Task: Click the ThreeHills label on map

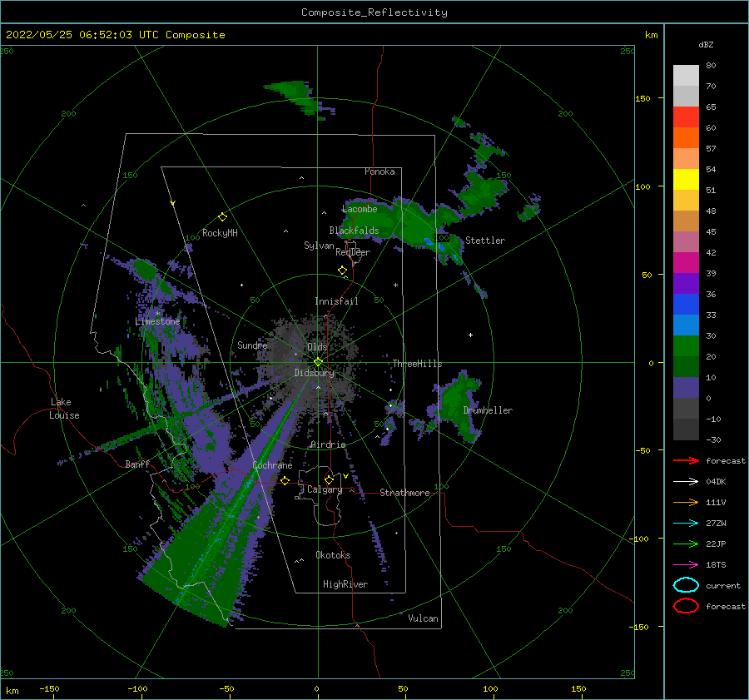Action: (x=418, y=364)
